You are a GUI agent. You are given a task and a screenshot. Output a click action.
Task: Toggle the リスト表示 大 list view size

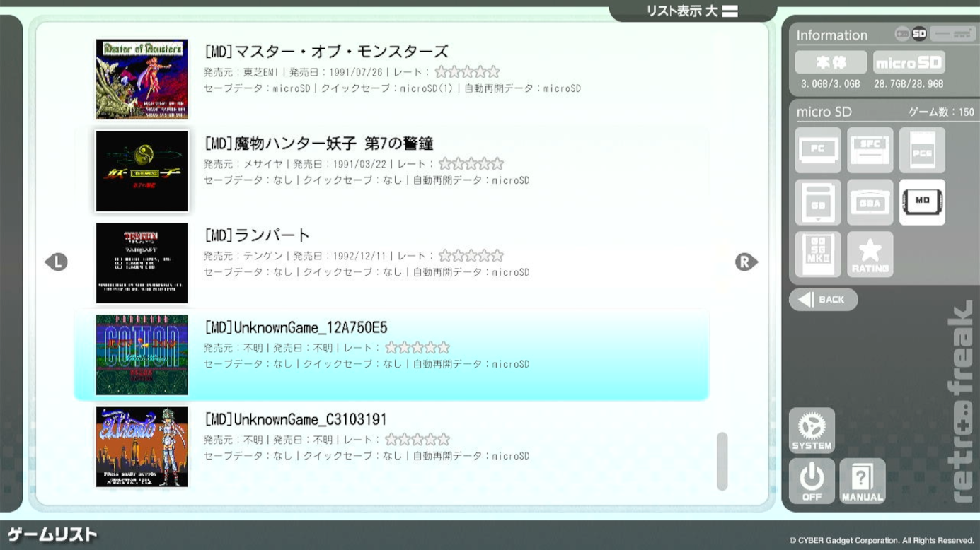pyautogui.click(x=692, y=11)
